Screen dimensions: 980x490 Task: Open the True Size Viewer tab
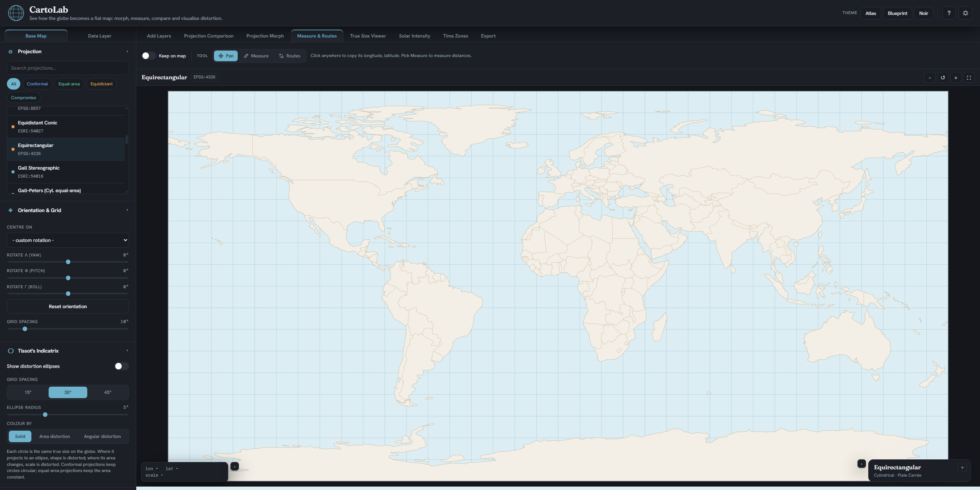(x=368, y=36)
